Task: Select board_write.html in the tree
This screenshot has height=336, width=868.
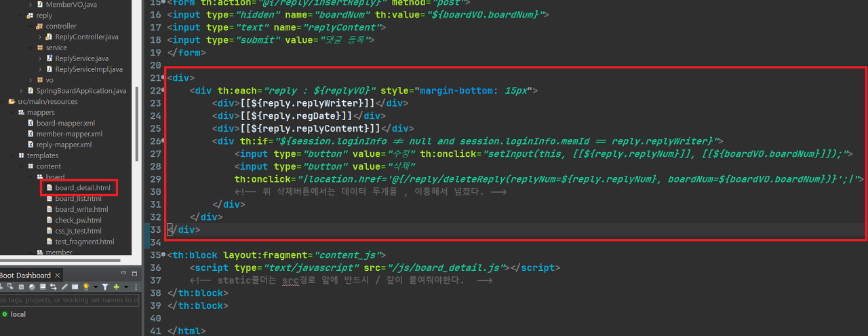Action: (81, 209)
